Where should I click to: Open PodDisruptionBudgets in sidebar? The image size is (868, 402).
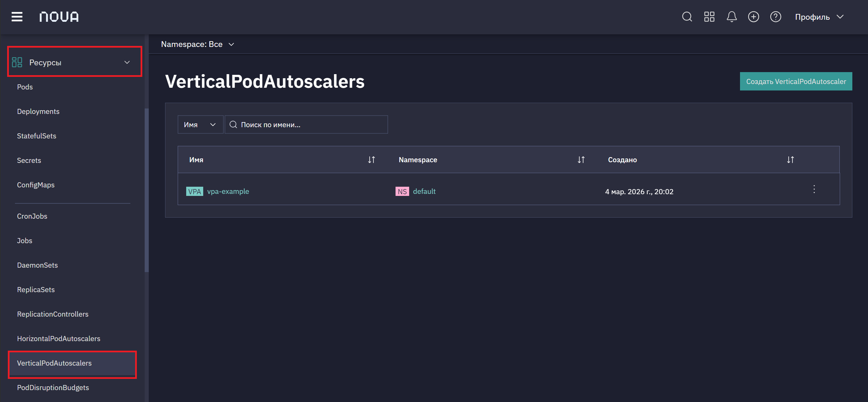pos(53,388)
